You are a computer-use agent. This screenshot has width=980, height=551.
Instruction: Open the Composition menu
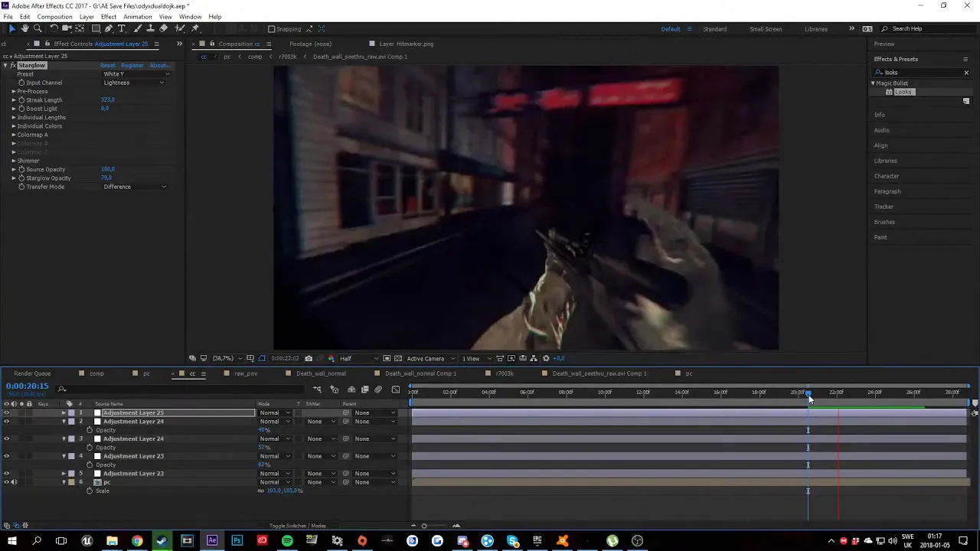pos(54,17)
